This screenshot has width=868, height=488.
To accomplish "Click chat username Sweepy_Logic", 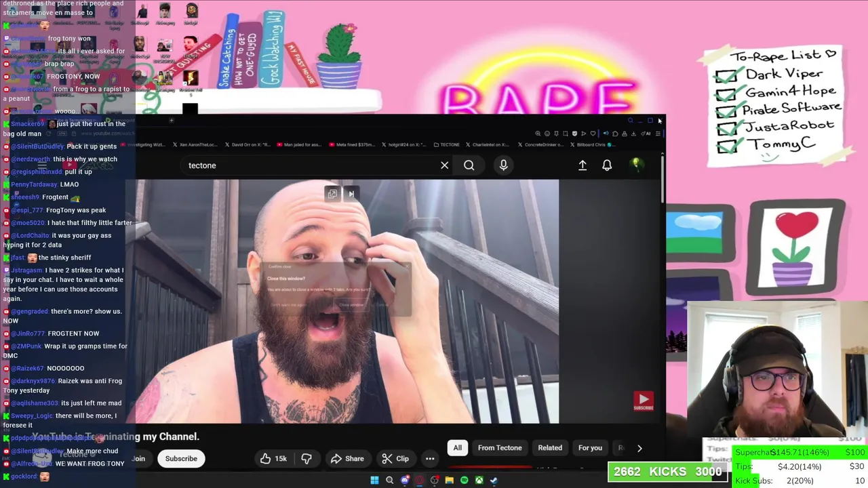I will coord(32,416).
